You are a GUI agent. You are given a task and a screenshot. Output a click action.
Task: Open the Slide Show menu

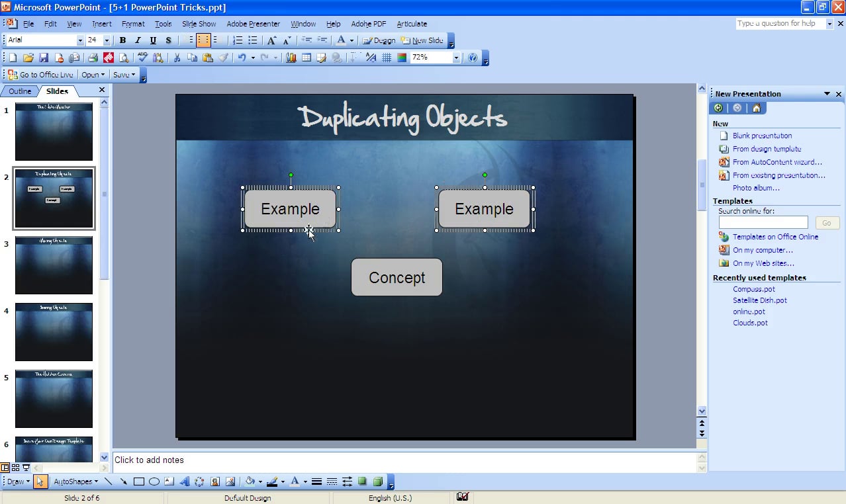click(199, 24)
